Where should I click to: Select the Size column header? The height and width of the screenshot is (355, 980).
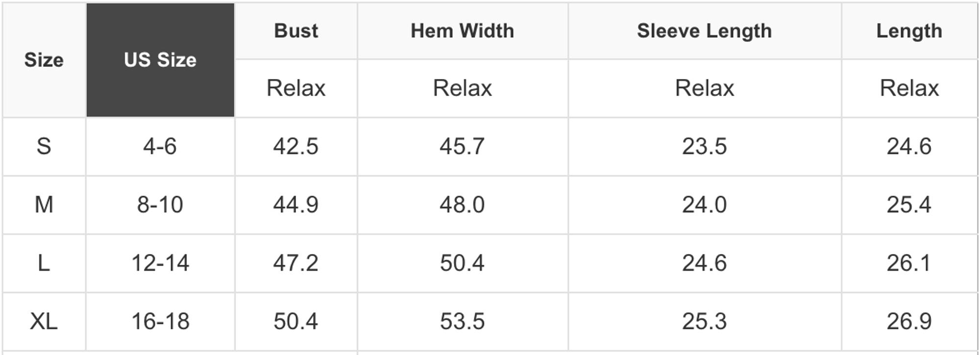(44, 60)
